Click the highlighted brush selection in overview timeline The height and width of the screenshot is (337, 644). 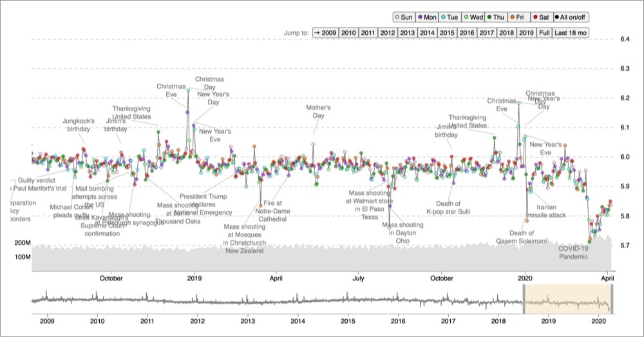(567, 298)
